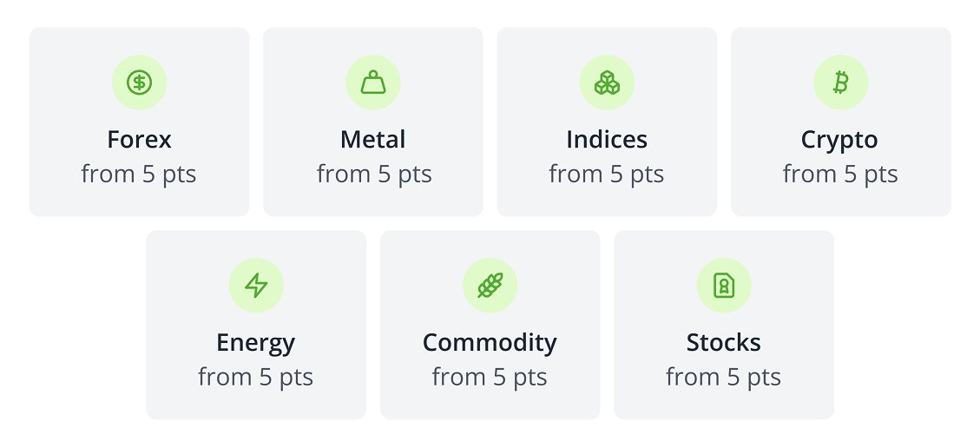Select the Energy heading text
The height and width of the screenshot is (448, 980).
click(x=256, y=342)
